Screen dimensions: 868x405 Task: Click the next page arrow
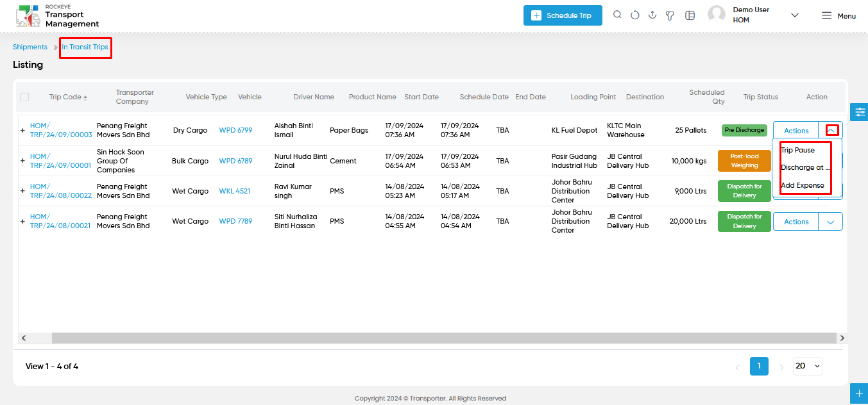tap(781, 367)
